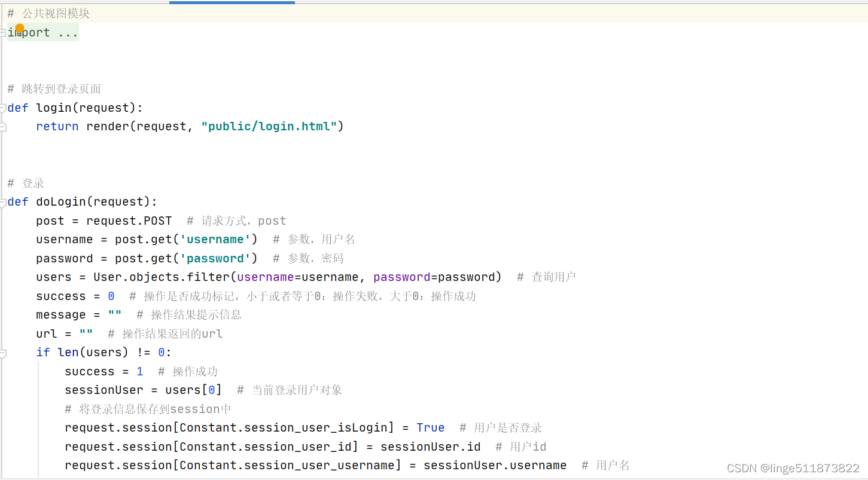Click the string 'username' inside post.get

215,240
